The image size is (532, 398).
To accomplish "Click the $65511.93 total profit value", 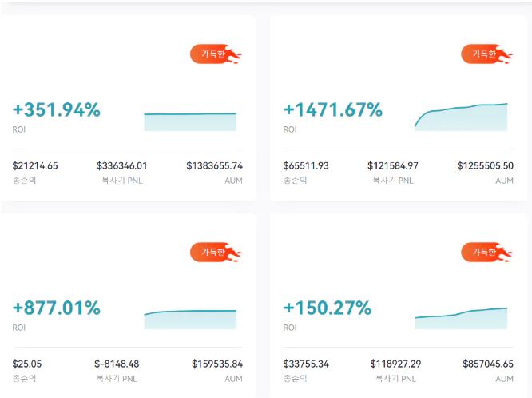I will (306, 166).
